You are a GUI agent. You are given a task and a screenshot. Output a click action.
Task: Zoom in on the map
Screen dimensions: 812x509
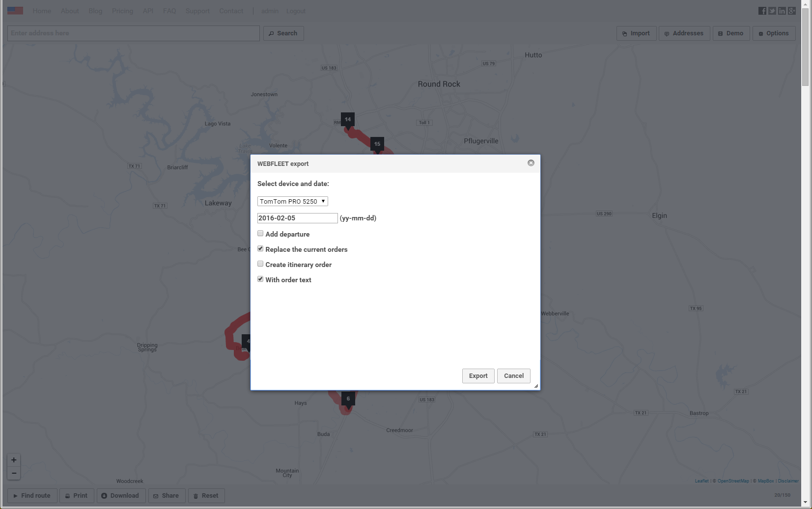coord(14,460)
